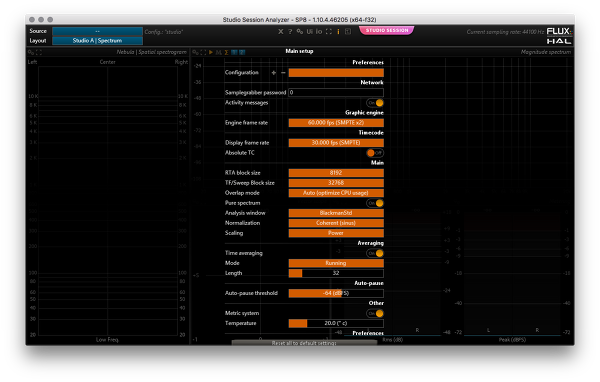Image resolution: width=600 pixels, height=382 pixels.
Task: Open help with the question mark icon
Action: click(x=290, y=32)
